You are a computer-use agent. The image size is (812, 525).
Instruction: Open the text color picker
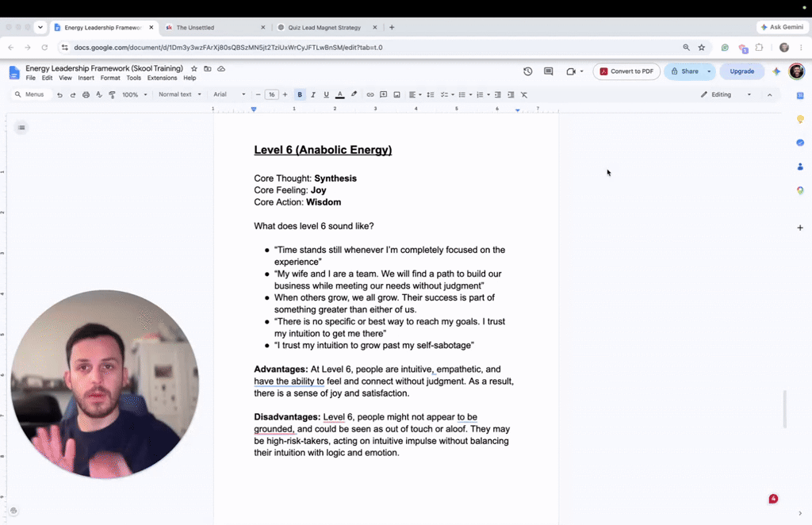pos(339,94)
